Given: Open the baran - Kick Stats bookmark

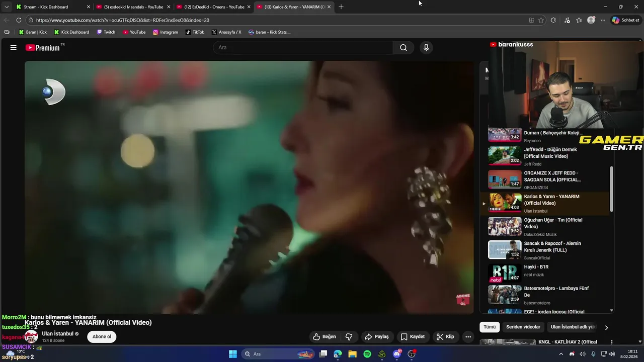Looking at the screenshot, I should [270, 32].
